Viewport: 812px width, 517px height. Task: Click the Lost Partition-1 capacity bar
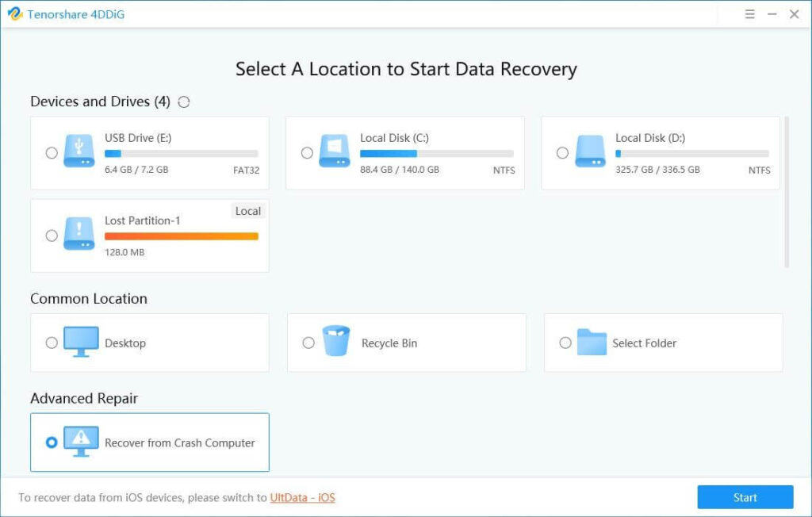(x=182, y=236)
